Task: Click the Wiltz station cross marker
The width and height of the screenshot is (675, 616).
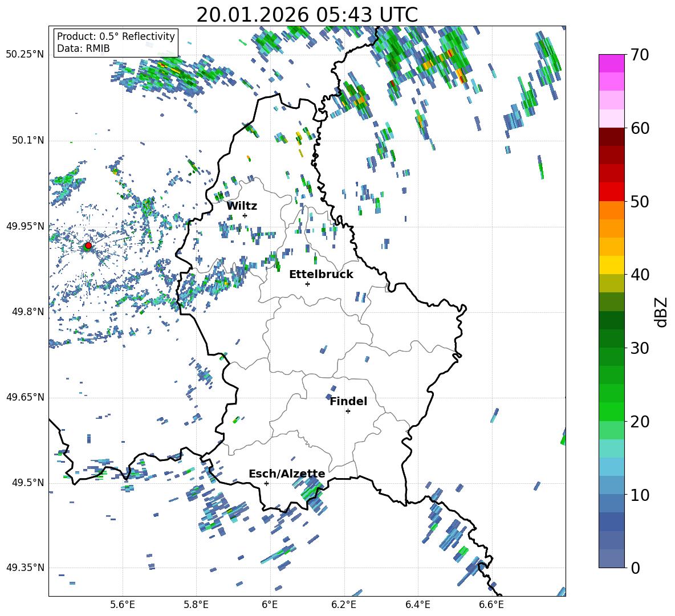Action: click(x=245, y=215)
